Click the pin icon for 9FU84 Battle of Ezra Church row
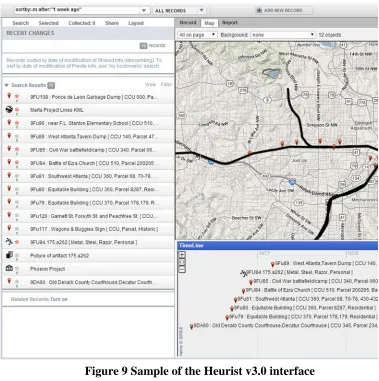The height and width of the screenshot is (381, 379). tap(9, 162)
